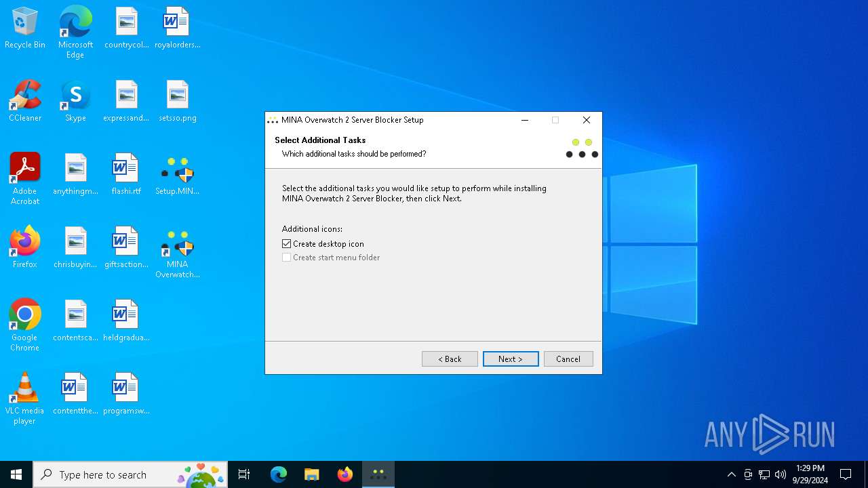Cancel the MINA setup
This screenshot has width=868, height=488.
(568, 359)
